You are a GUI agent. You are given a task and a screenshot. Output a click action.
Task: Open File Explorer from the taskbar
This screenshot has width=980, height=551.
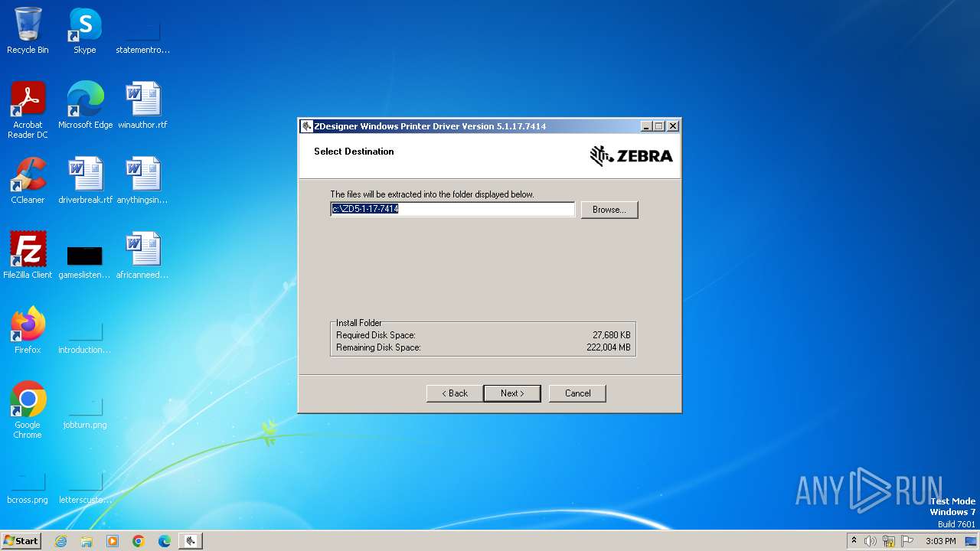[87, 541]
